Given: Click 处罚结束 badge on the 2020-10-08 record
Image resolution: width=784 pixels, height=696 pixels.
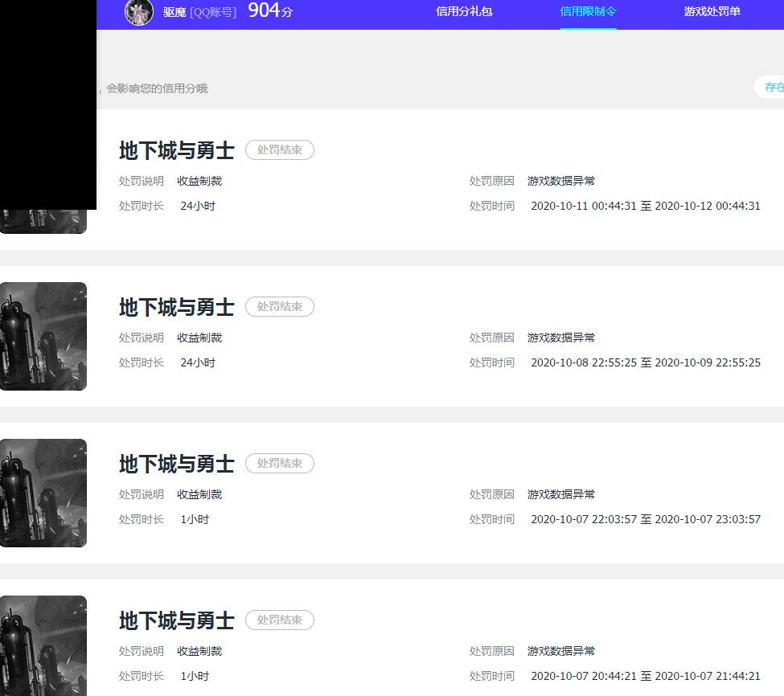Looking at the screenshot, I should (x=280, y=307).
